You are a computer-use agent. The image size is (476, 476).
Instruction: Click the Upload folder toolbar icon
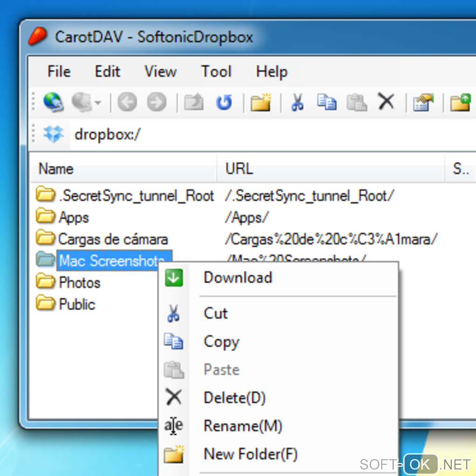[461, 102]
